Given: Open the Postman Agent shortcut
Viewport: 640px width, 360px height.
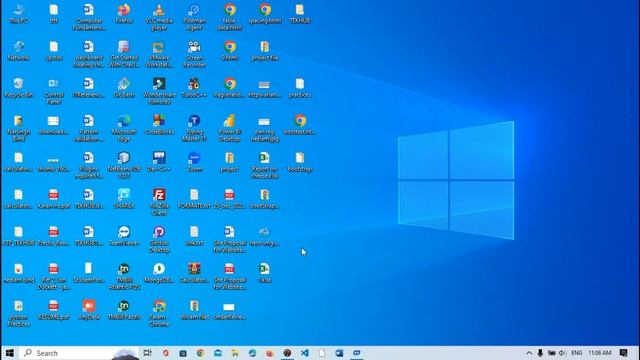Looking at the screenshot, I should tap(194, 17).
